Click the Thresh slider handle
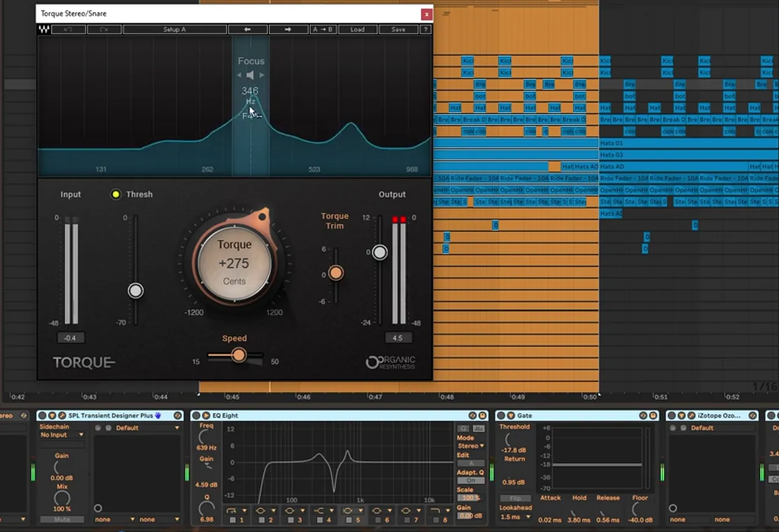 pyautogui.click(x=136, y=291)
